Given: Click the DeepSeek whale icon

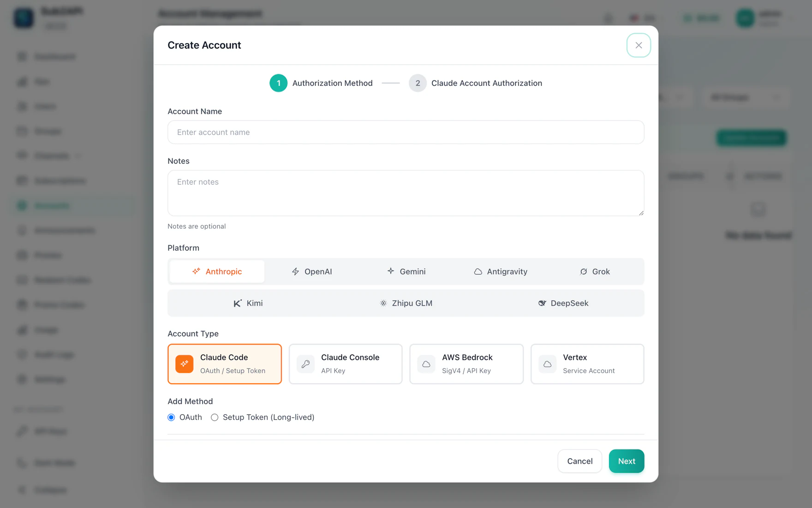Looking at the screenshot, I should pos(542,303).
